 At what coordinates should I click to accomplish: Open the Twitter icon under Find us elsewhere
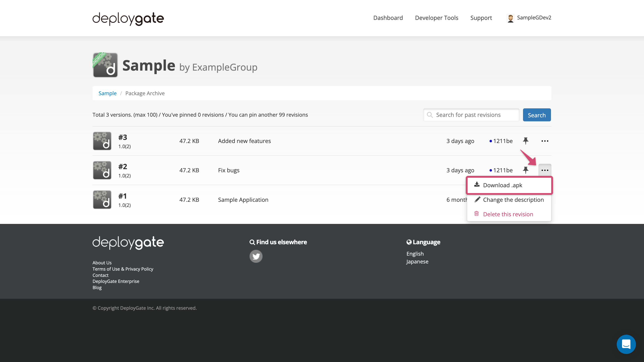256,256
